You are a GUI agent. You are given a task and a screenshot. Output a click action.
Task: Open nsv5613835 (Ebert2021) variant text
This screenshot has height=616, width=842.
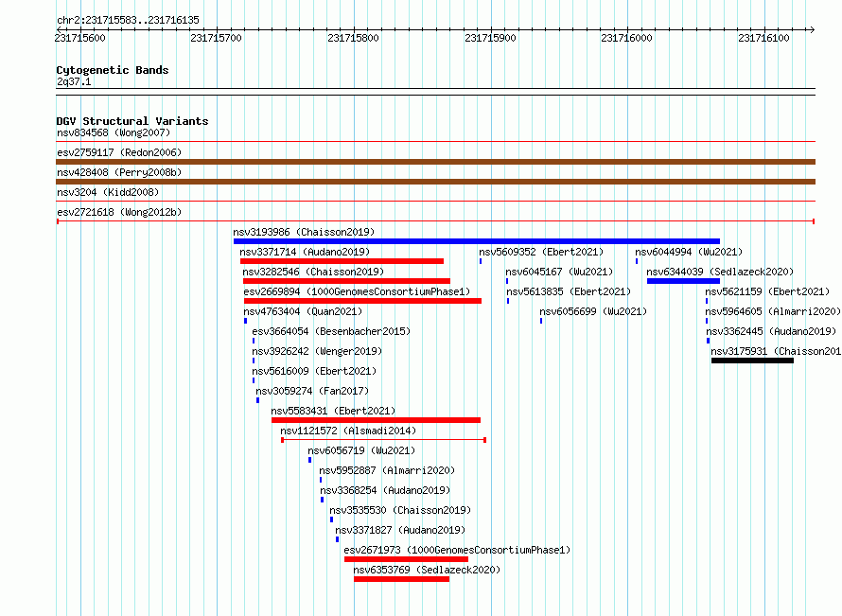coord(569,291)
